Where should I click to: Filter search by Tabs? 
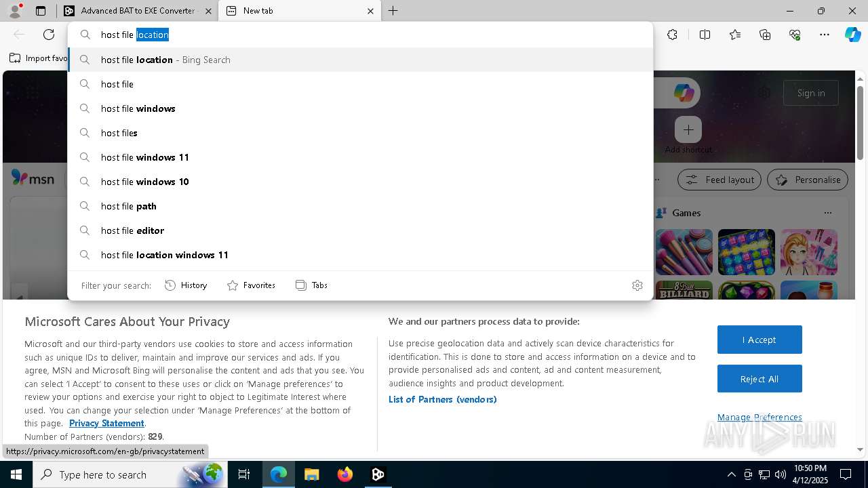[x=312, y=285]
